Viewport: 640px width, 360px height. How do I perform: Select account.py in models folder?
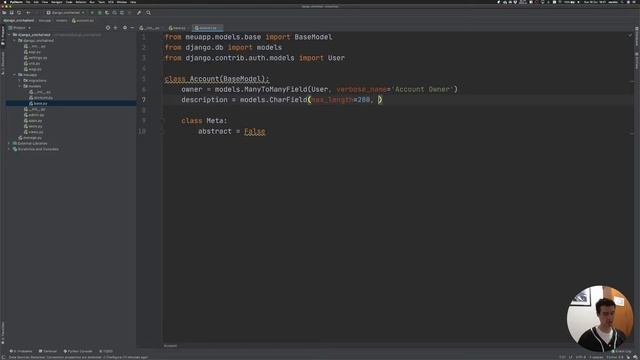41,98
